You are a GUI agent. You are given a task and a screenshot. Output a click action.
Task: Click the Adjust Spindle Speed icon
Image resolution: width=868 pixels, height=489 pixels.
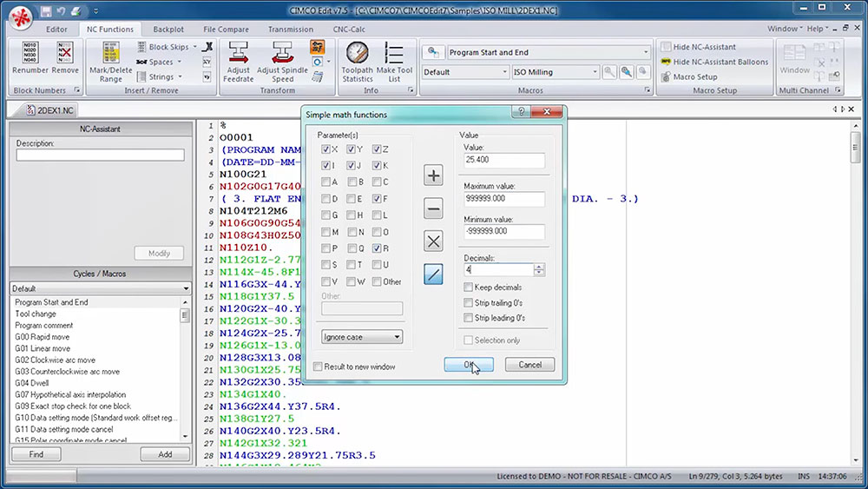pos(282,53)
